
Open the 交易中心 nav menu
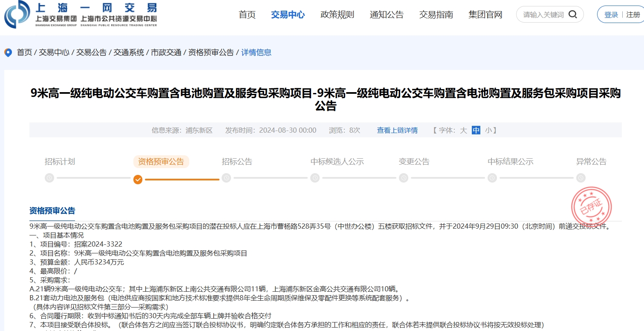288,15
